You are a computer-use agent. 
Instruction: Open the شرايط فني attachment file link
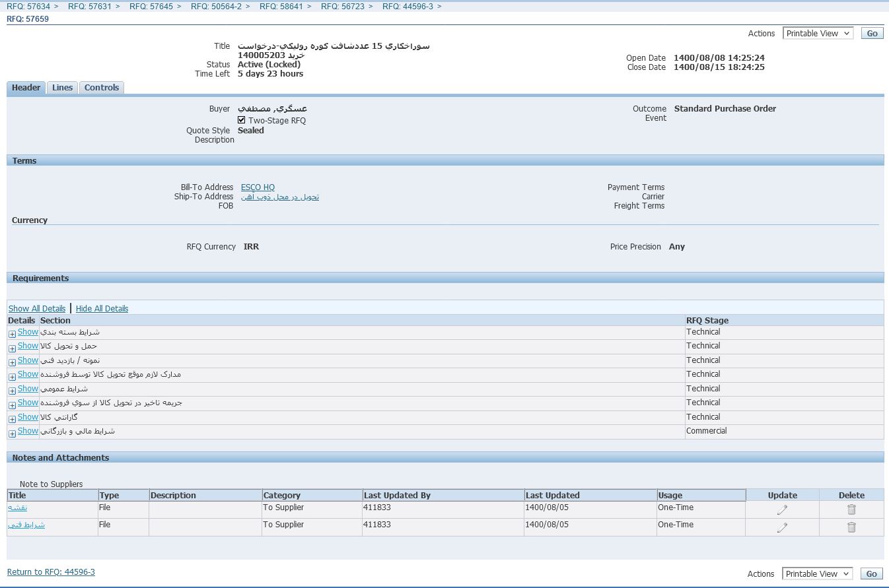click(x=26, y=525)
